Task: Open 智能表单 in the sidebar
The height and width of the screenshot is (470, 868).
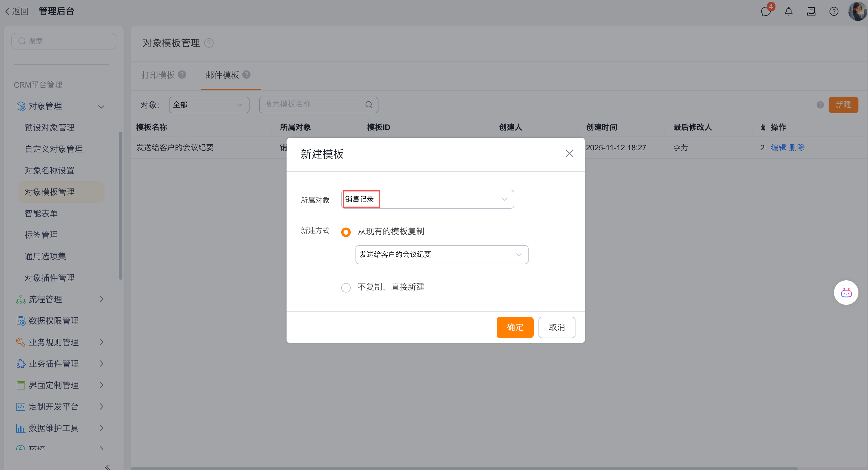Action: point(41,214)
